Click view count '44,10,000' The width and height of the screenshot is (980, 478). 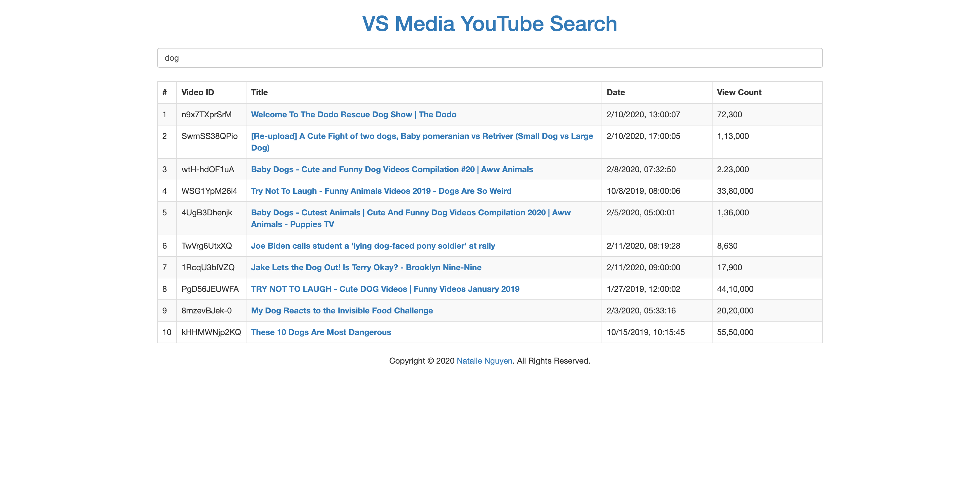(735, 289)
